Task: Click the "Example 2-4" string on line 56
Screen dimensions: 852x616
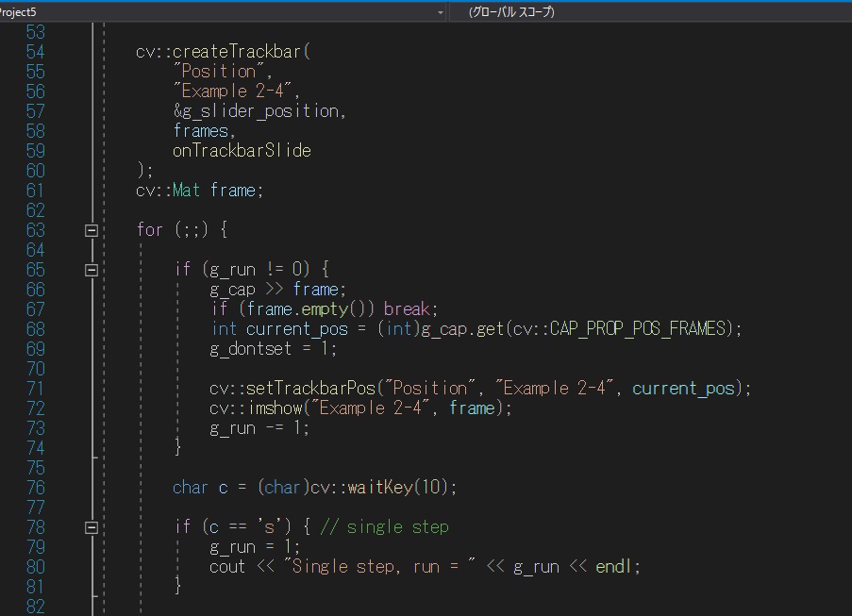Action: (232, 91)
